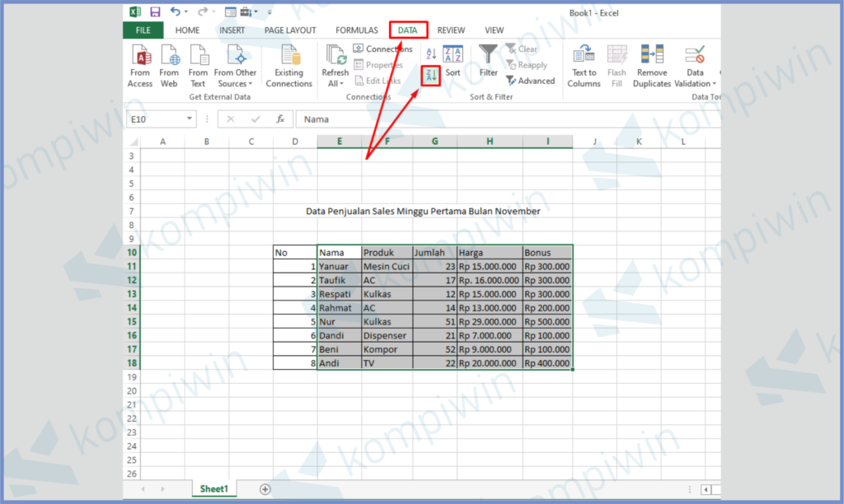Click the Remove Duplicates icon

pyautogui.click(x=652, y=66)
